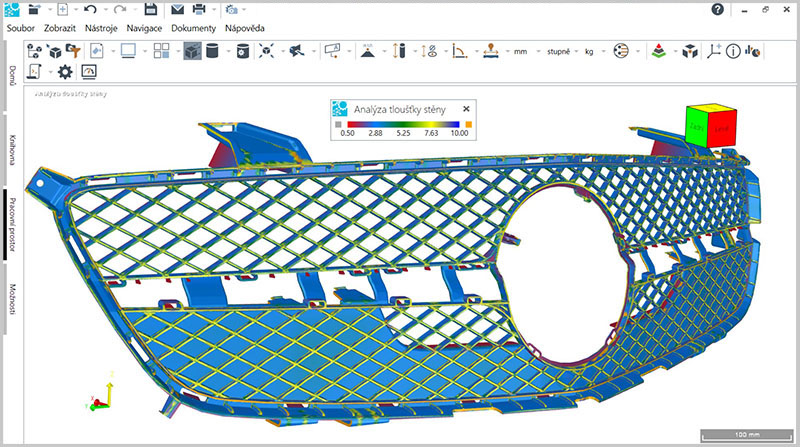
Task: Click the statistics chart icon
Action: pyautogui.click(x=751, y=50)
